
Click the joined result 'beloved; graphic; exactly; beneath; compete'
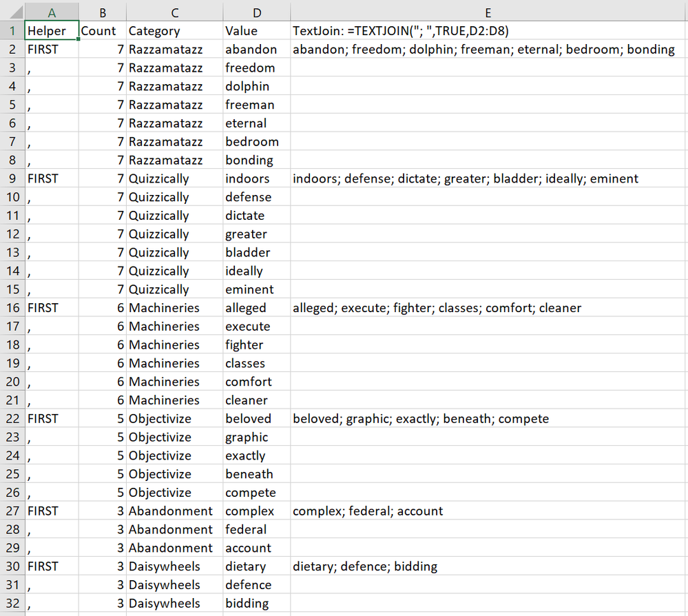[x=488, y=418]
